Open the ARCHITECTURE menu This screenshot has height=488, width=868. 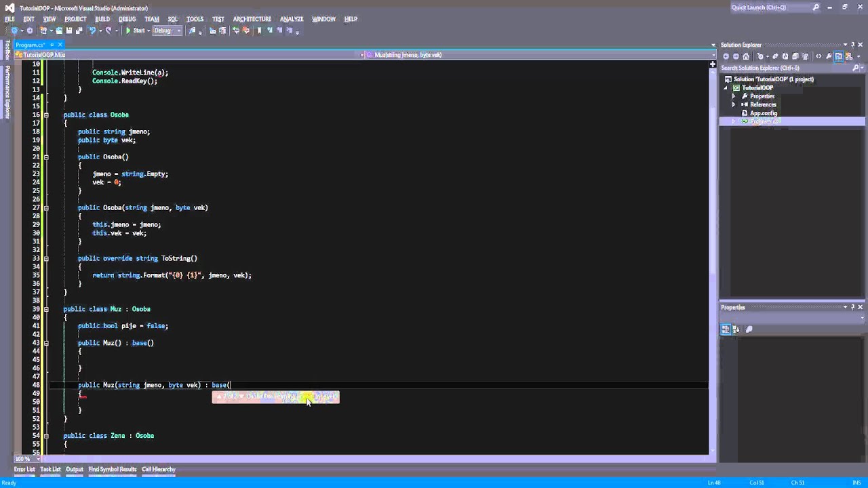coord(252,19)
